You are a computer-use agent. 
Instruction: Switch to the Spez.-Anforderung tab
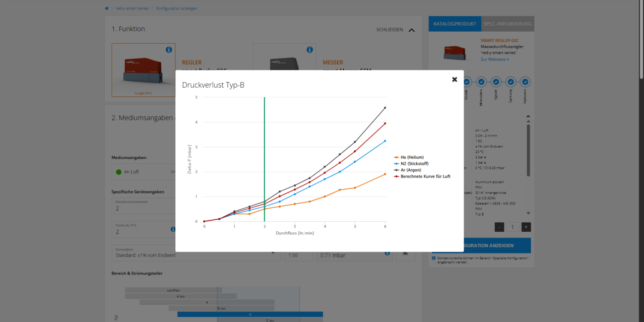click(x=507, y=24)
